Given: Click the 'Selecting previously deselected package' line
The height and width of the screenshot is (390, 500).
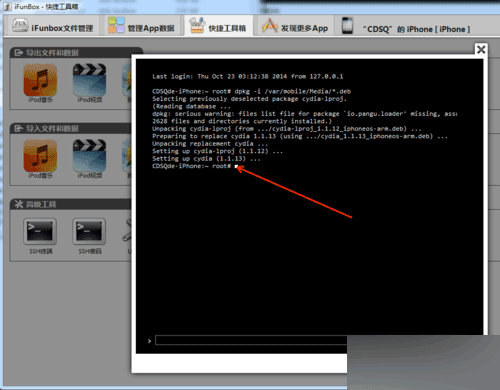Looking at the screenshot, I should point(249,99).
